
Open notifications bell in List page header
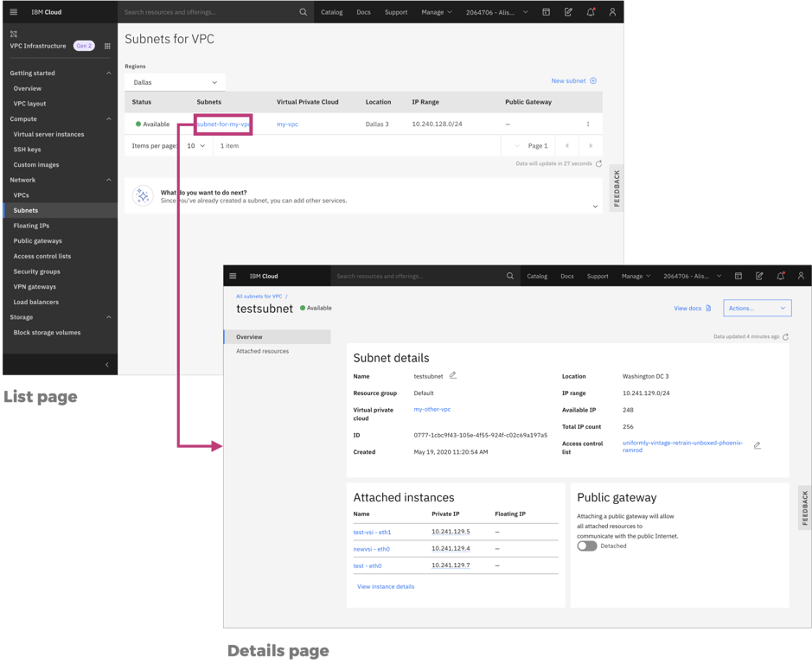[591, 12]
